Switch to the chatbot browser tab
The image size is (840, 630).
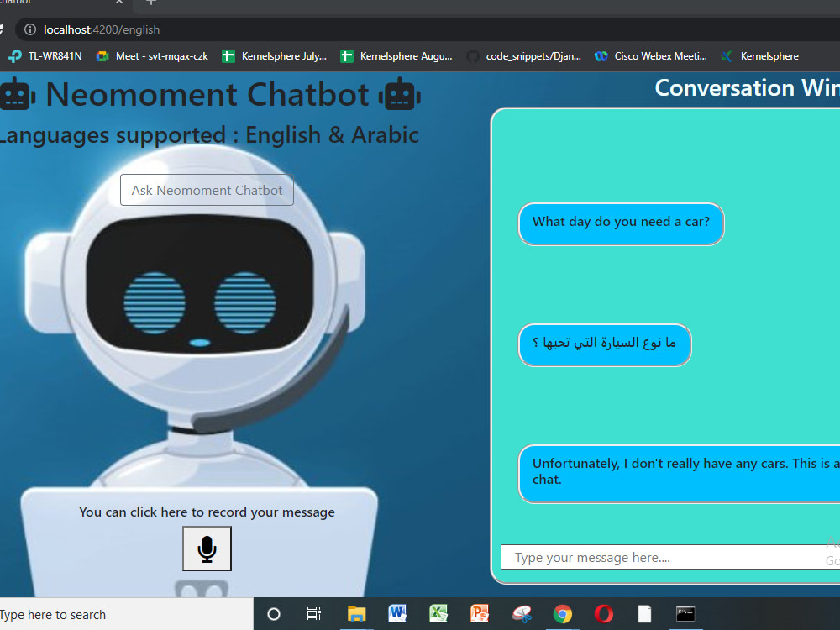50,4
